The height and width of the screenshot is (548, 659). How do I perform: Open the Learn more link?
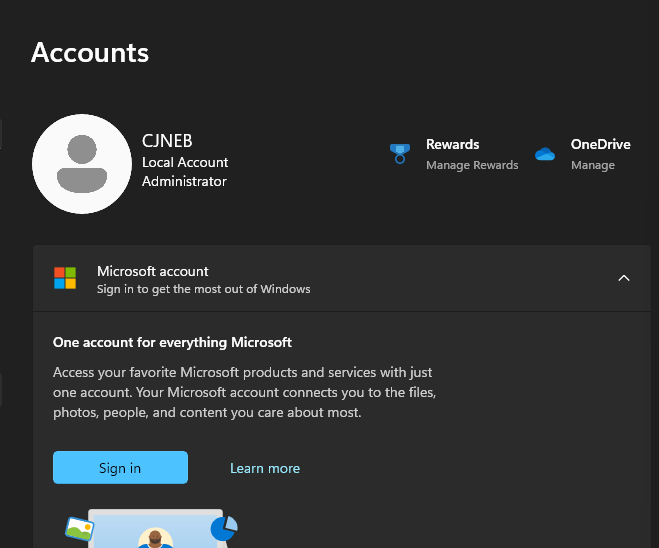point(265,468)
